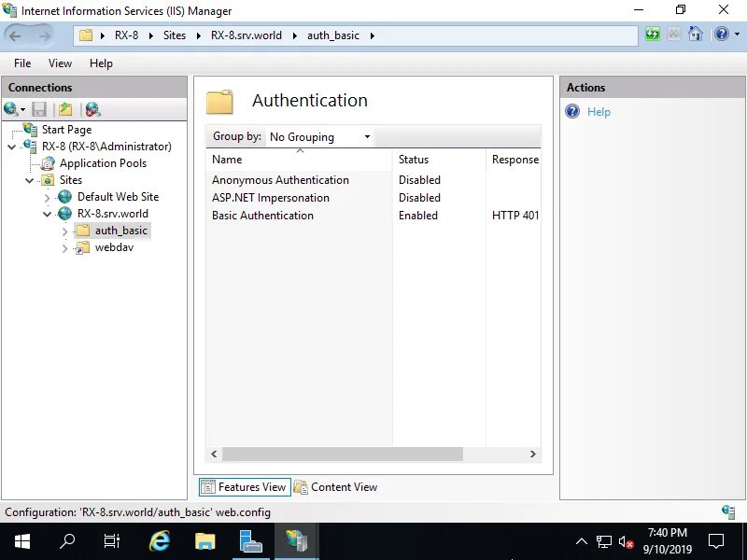The width and height of the screenshot is (747, 560).
Task: Collapse the RX-8 server node
Action: point(12,147)
